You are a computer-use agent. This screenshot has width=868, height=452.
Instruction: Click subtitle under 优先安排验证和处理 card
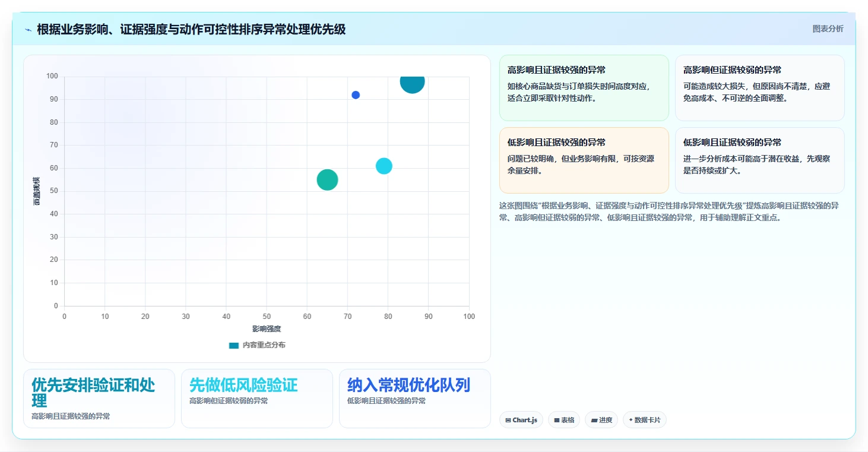point(71,416)
